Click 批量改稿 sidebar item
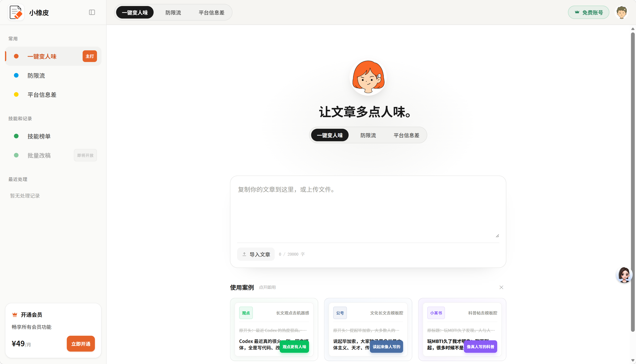This screenshot has height=364, width=636. tap(53, 156)
